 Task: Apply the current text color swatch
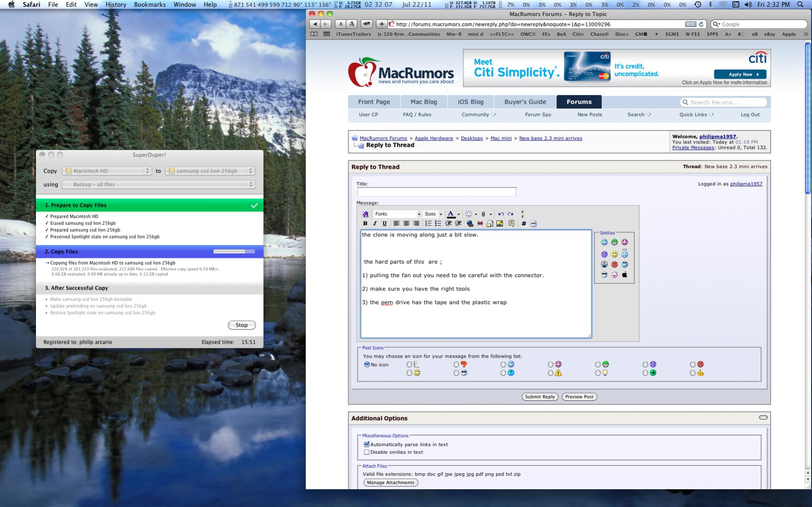tap(451, 214)
